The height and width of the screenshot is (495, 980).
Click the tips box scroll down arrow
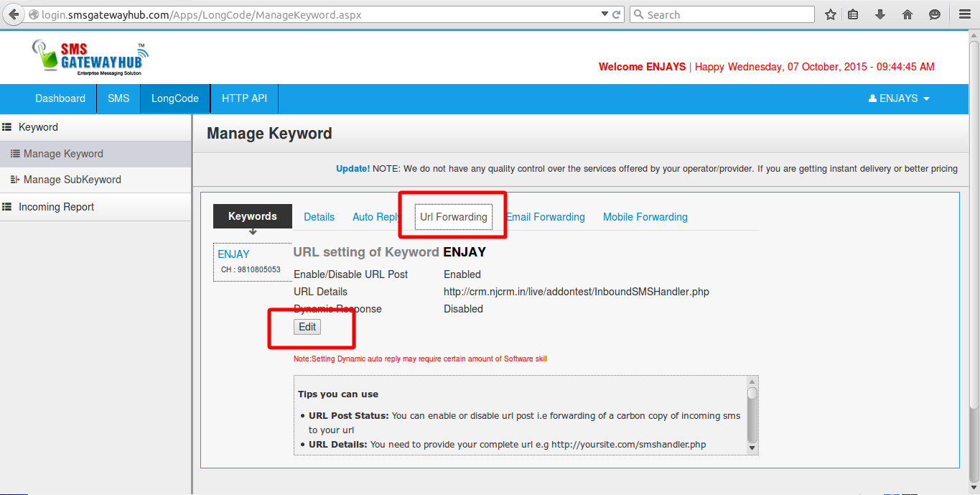[752, 448]
